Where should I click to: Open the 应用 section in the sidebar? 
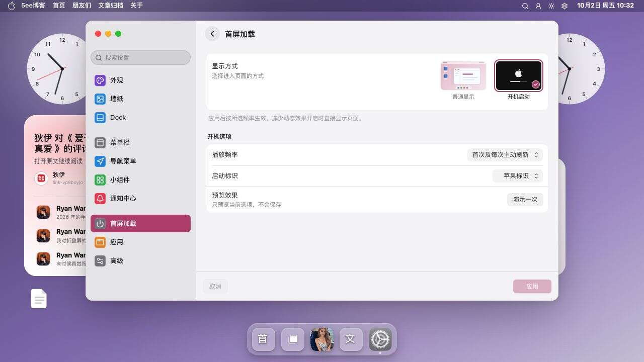click(x=140, y=242)
